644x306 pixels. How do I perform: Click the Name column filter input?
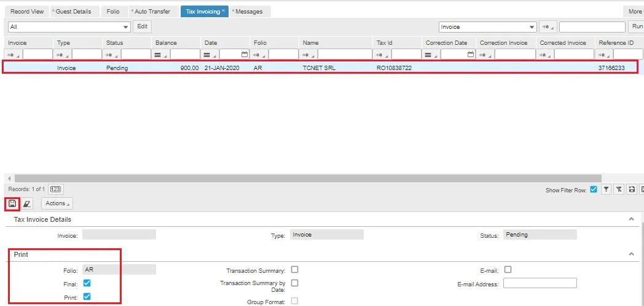[x=345, y=54]
